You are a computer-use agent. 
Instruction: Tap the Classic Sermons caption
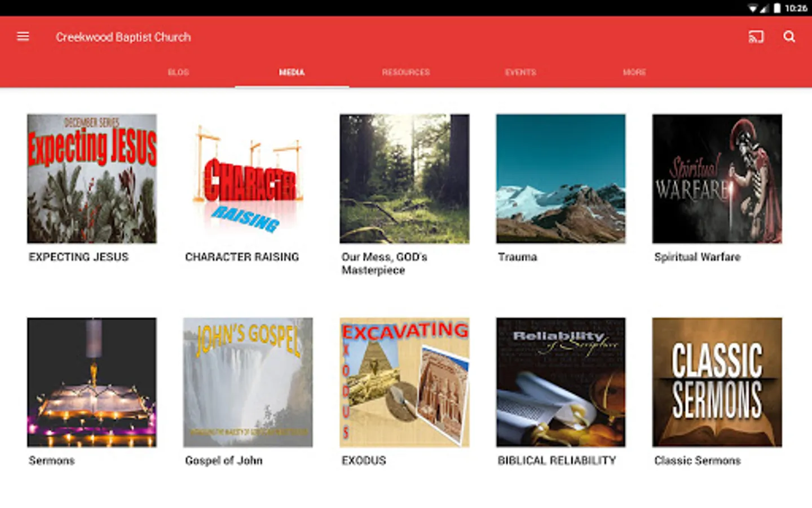click(698, 461)
